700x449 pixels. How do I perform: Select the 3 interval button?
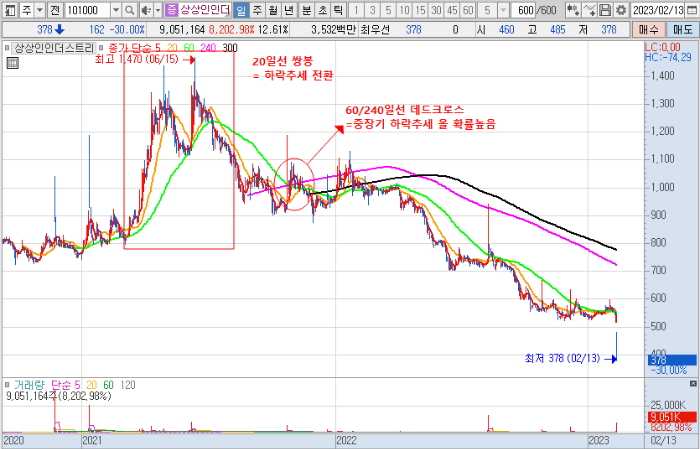pyautogui.click(x=372, y=10)
